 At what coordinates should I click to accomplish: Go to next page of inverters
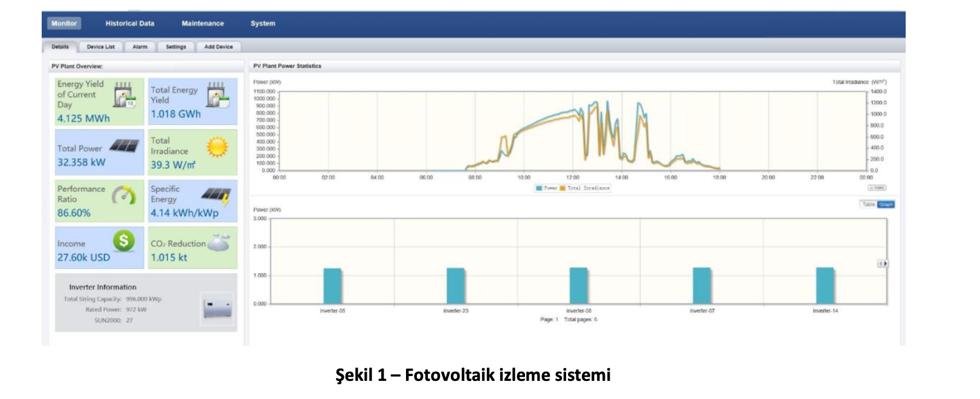click(x=886, y=264)
